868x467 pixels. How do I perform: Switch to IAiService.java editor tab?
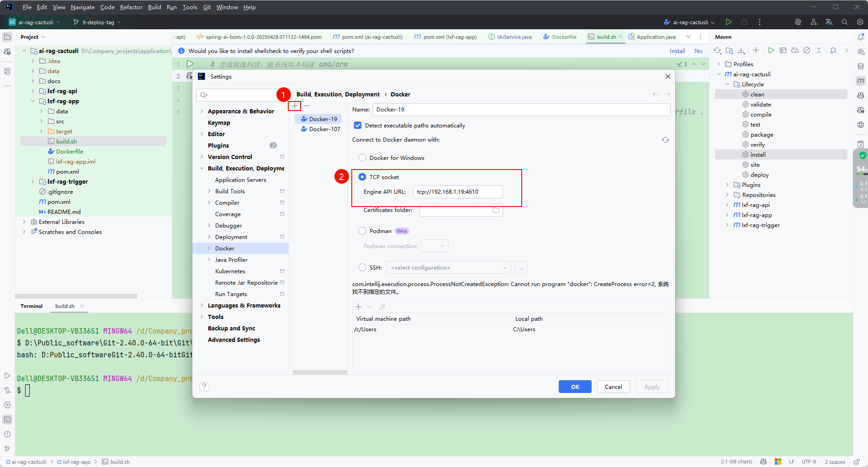click(510, 37)
